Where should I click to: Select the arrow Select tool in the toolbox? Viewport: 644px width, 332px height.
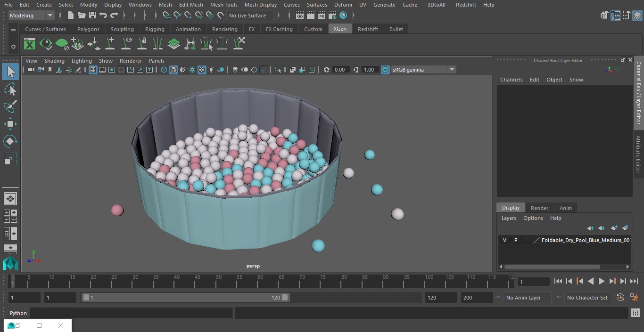tap(10, 72)
